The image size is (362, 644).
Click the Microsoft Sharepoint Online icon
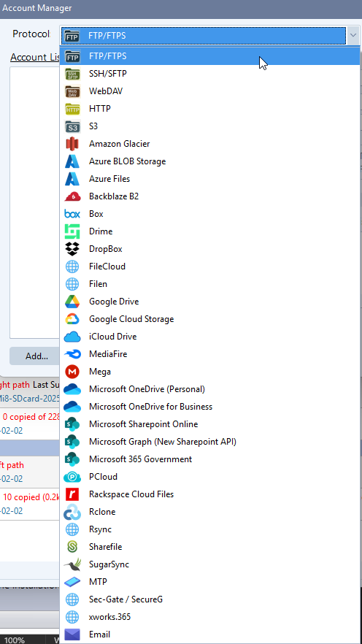pyautogui.click(x=72, y=424)
